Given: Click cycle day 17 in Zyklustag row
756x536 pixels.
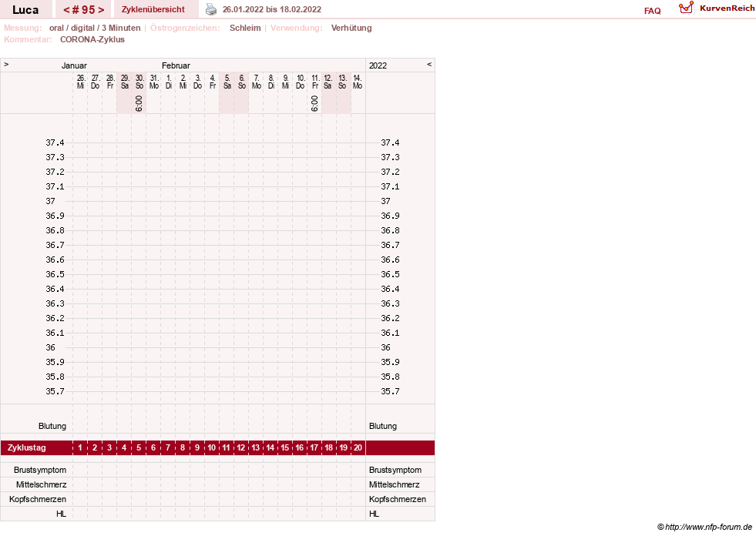Looking at the screenshot, I should (x=314, y=447).
